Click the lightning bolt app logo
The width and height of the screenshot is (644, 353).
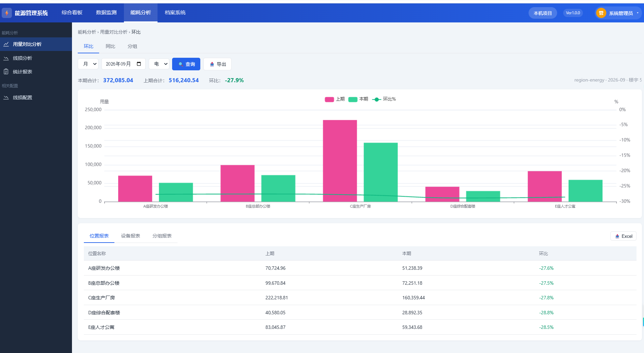(7, 13)
